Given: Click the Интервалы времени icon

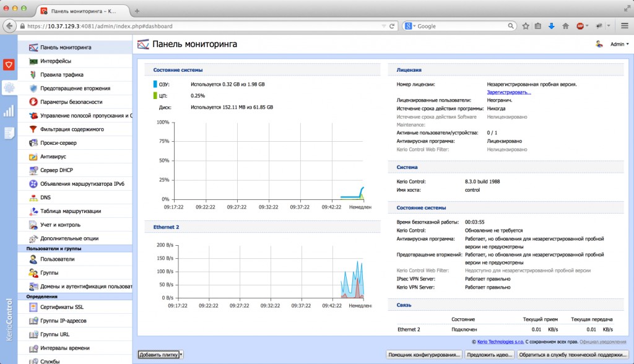Looking at the screenshot, I should point(33,349).
